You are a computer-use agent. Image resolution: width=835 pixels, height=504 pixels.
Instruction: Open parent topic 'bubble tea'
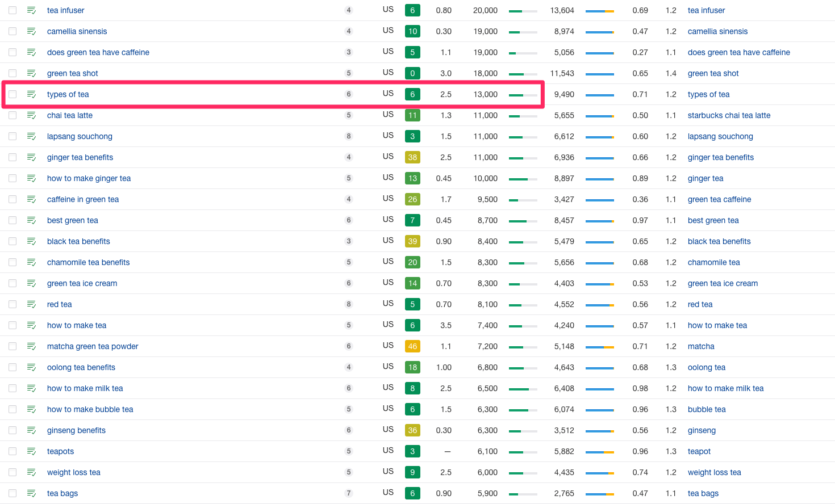coord(707,409)
